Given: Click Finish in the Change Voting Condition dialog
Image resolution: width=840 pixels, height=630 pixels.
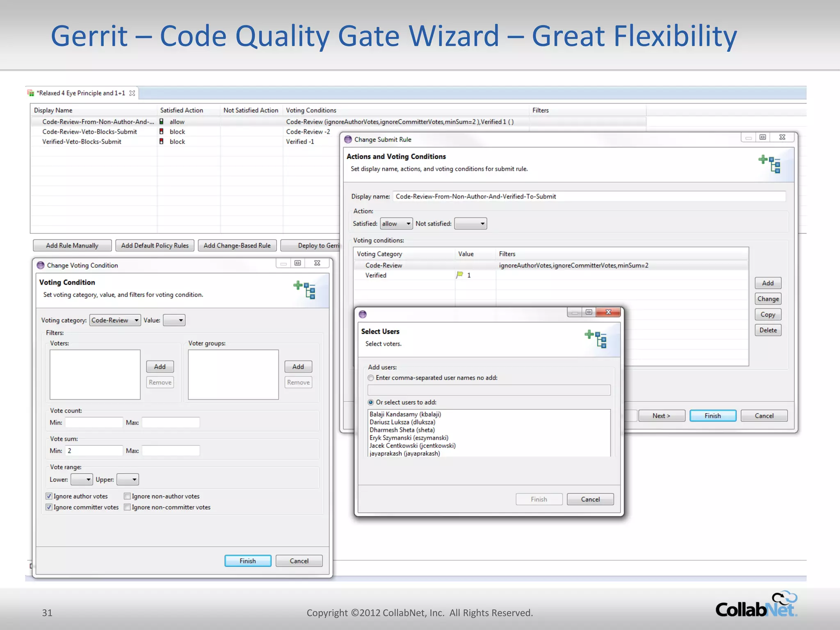Looking at the screenshot, I should [x=248, y=561].
